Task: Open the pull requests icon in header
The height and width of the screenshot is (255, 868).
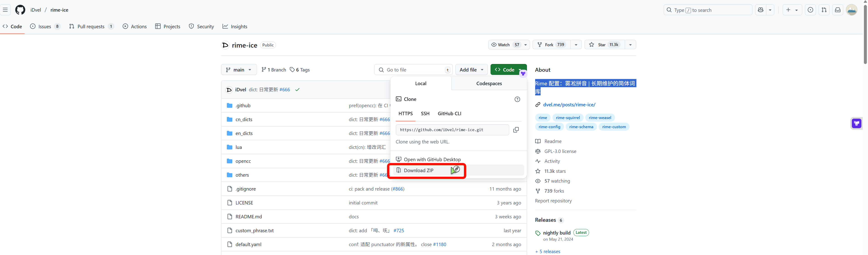Action: pyautogui.click(x=824, y=10)
